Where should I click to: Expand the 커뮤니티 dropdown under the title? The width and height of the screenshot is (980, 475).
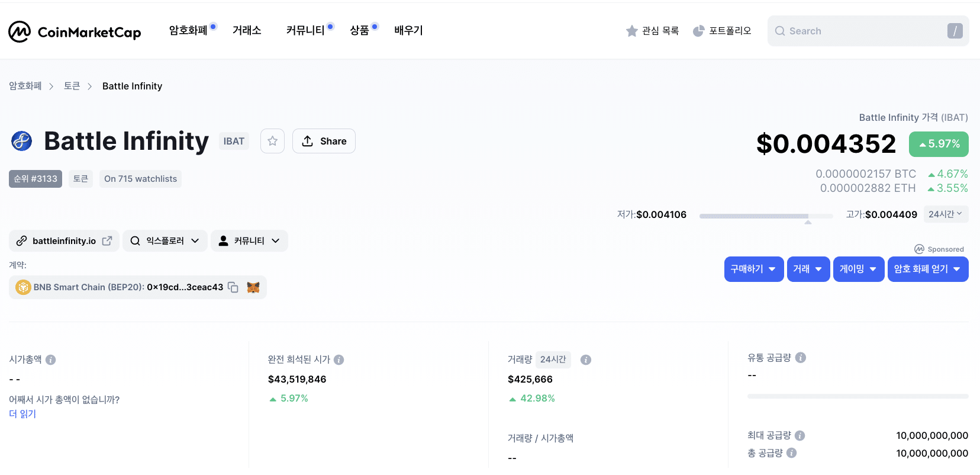coord(249,241)
